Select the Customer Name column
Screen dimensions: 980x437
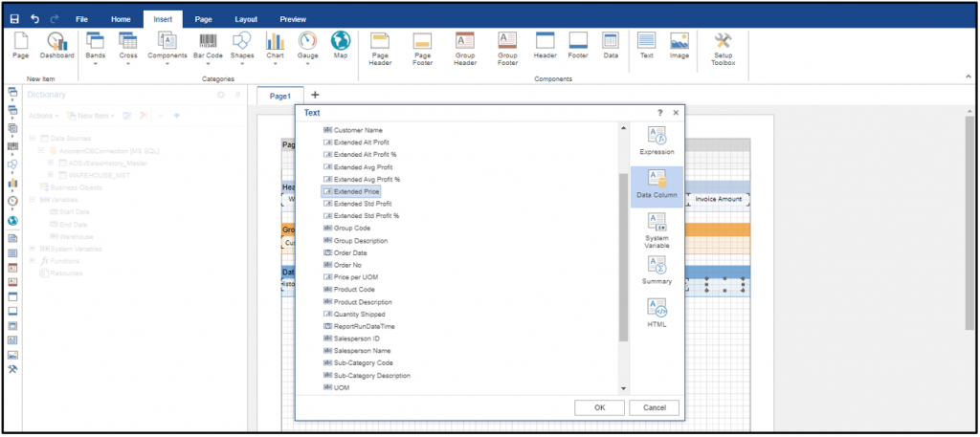(353, 130)
